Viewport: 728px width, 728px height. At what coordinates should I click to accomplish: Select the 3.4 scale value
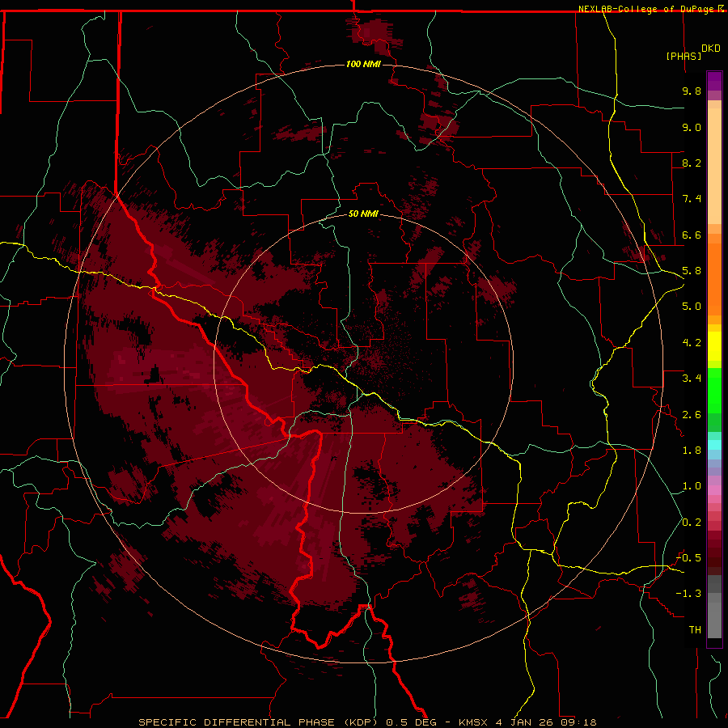(x=692, y=379)
